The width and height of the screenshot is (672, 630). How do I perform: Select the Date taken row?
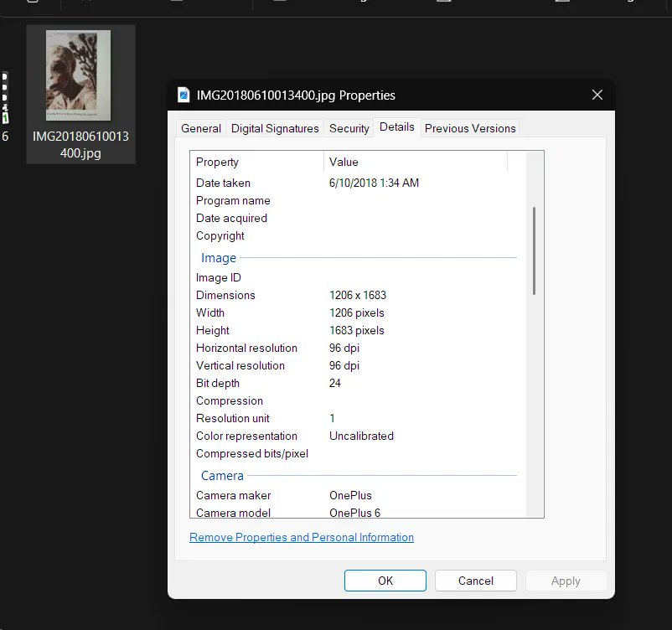click(357, 183)
